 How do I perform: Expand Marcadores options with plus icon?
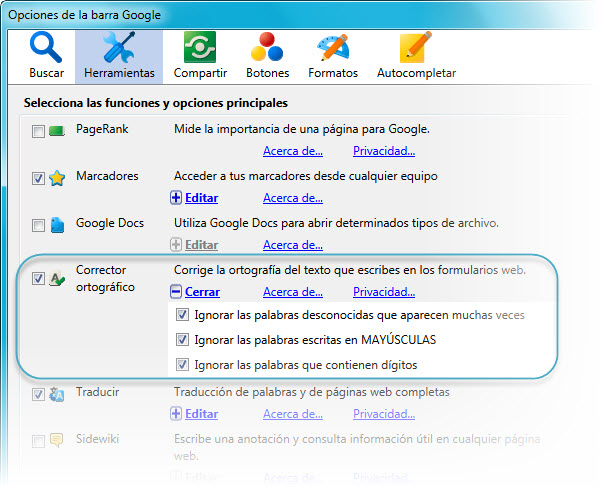coord(176,198)
